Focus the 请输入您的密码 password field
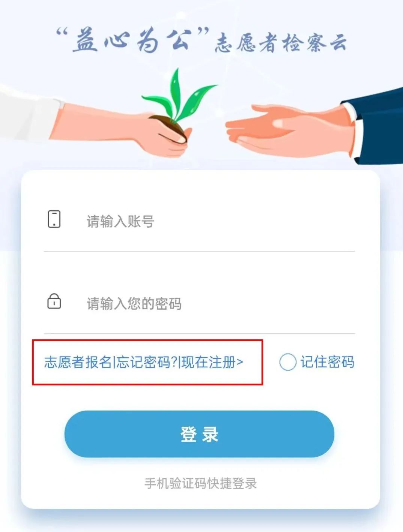 pyautogui.click(x=199, y=303)
